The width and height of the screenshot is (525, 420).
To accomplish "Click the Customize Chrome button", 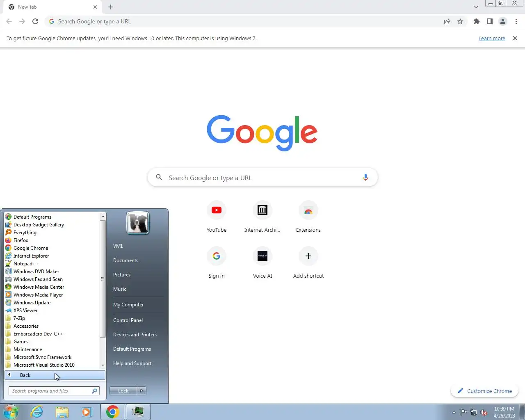I will tap(484, 391).
